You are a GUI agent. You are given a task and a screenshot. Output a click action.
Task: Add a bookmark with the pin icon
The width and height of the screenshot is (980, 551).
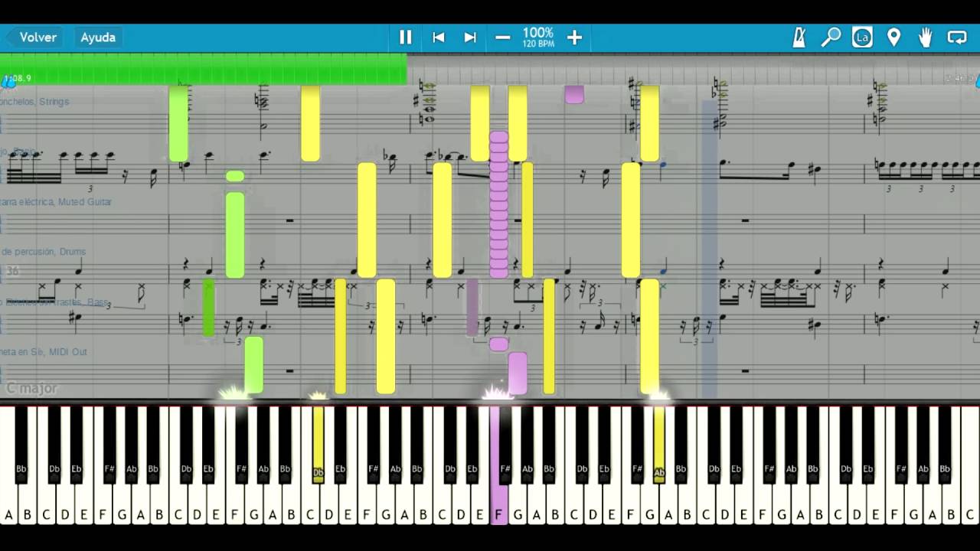point(893,37)
